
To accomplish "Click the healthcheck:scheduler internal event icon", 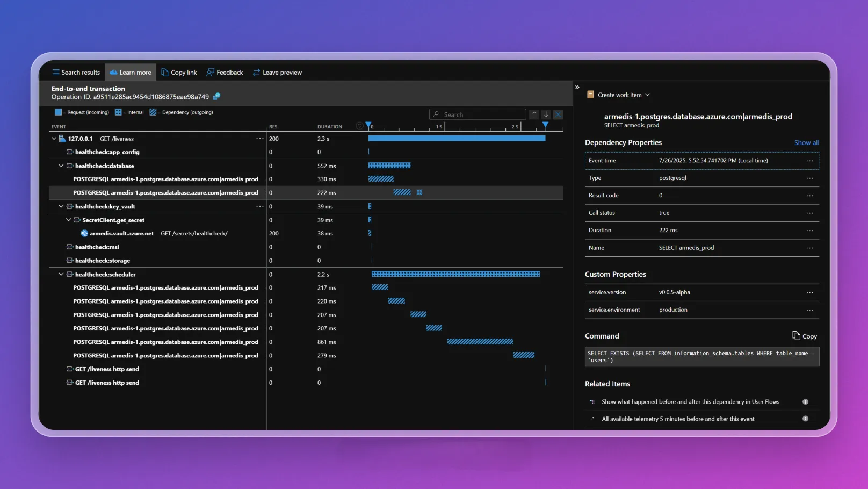I will 70,275.
